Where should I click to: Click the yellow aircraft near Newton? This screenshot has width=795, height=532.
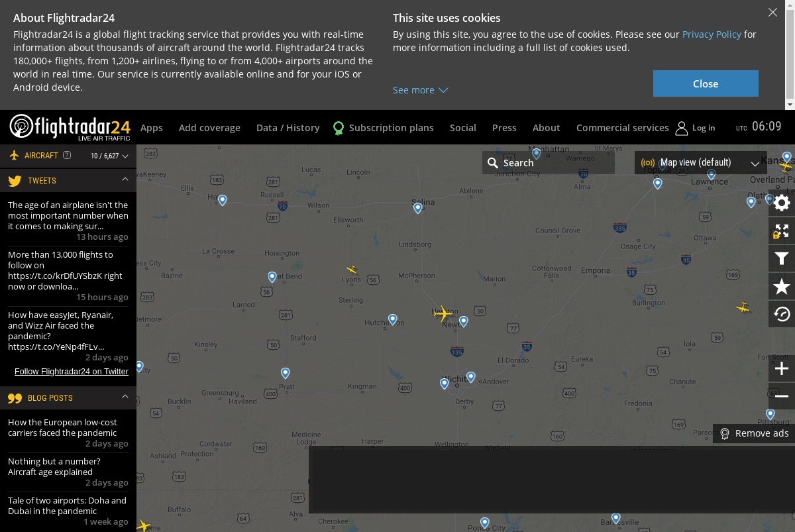(x=443, y=313)
